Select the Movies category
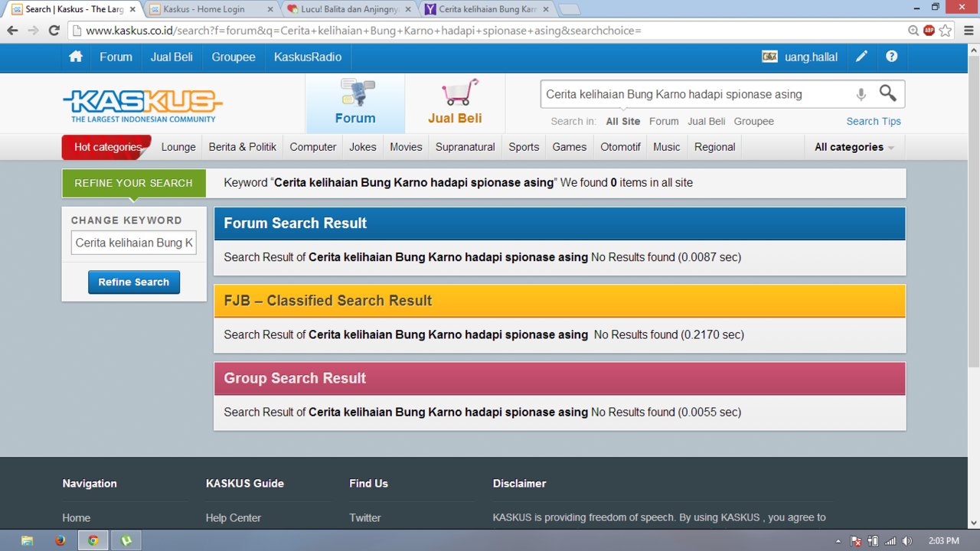Screen dimensions: 980x551 click(406, 147)
